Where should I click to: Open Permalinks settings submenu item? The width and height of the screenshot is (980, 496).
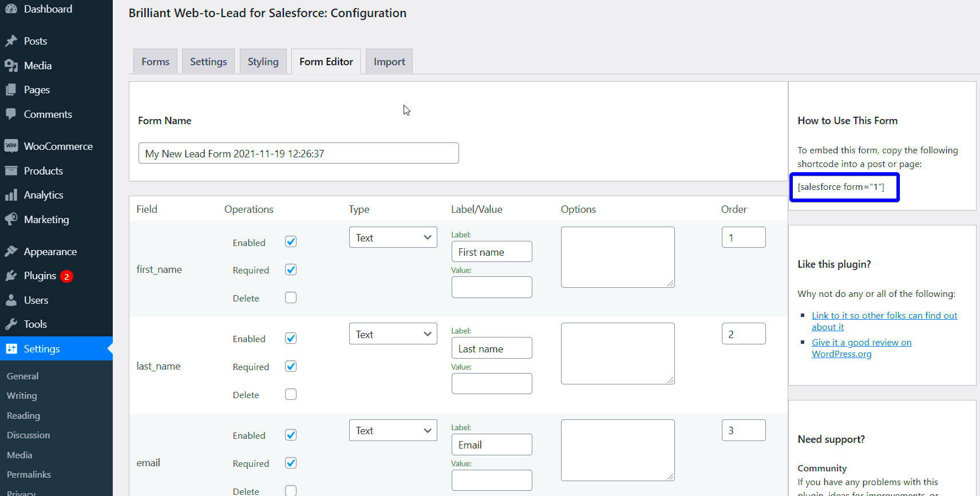click(x=29, y=474)
